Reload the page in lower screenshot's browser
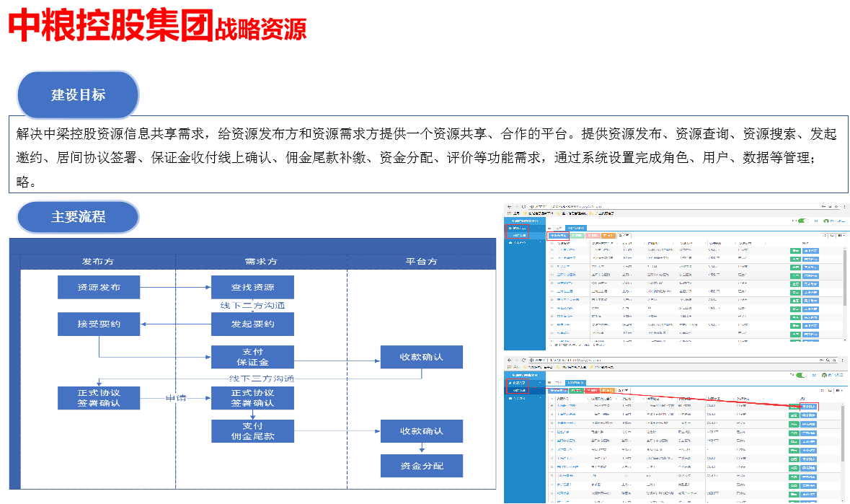The image size is (850, 504). pyautogui.click(x=523, y=360)
